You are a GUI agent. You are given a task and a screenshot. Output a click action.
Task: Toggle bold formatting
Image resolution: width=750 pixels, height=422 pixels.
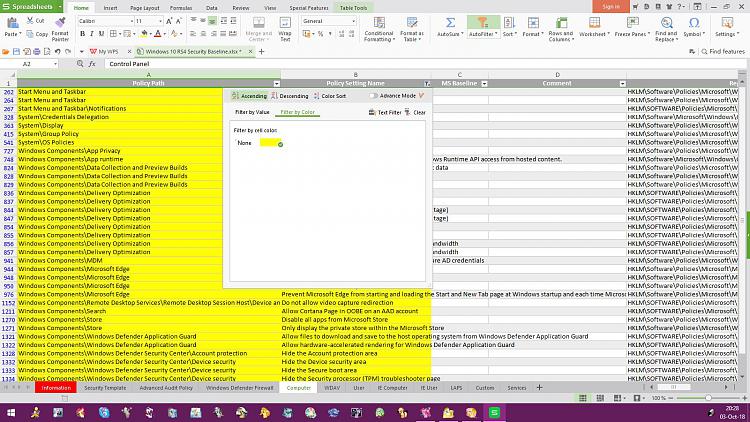[x=82, y=34]
